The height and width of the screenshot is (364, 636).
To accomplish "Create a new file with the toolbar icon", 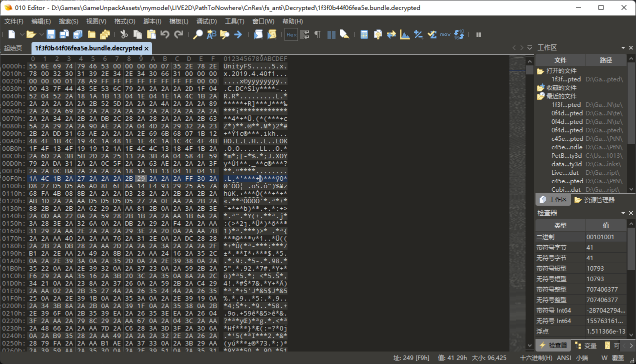I will 11,34.
